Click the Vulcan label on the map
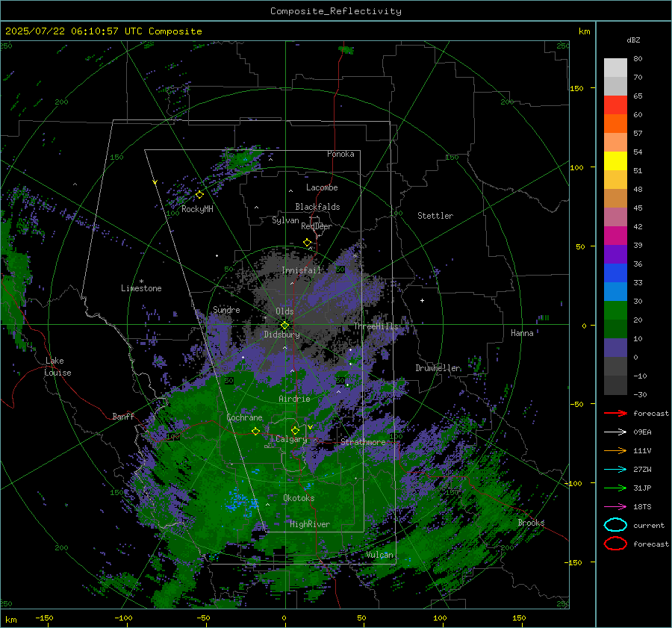Image resolution: width=672 pixels, height=628 pixels. click(x=380, y=555)
